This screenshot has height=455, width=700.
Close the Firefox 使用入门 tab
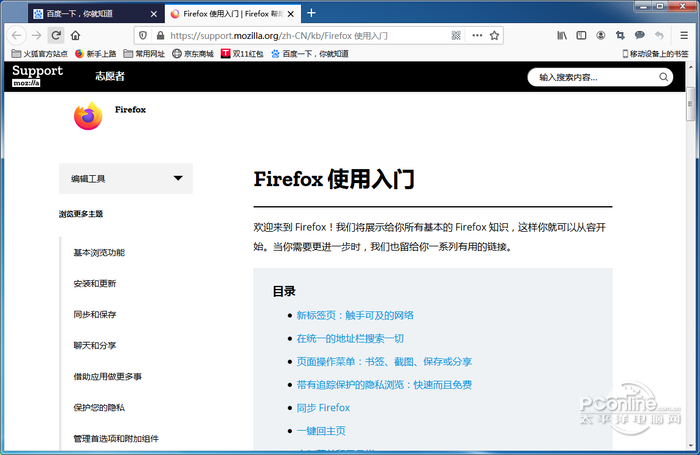click(x=291, y=14)
